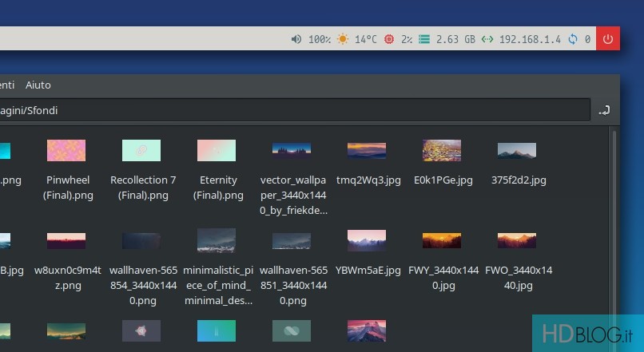
Task: Select FWO_3440x1440.jpg thumbnail
Action: click(517, 240)
